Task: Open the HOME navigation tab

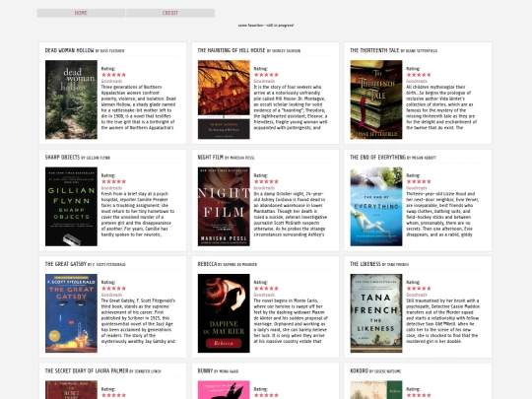Action: [81, 13]
